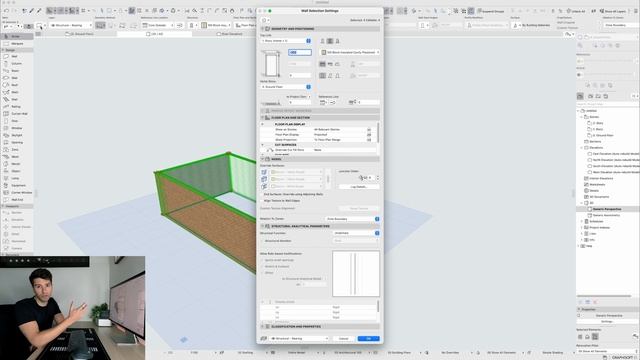Select the Skylight tool
Image resolution: width=640 pixels, height=360 pixels.
pos(16,135)
